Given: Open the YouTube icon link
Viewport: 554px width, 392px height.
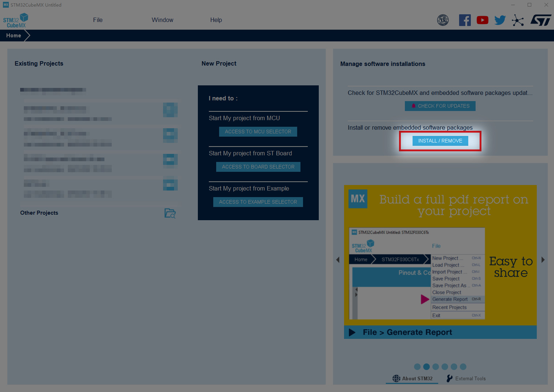Looking at the screenshot, I should tap(483, 20).
